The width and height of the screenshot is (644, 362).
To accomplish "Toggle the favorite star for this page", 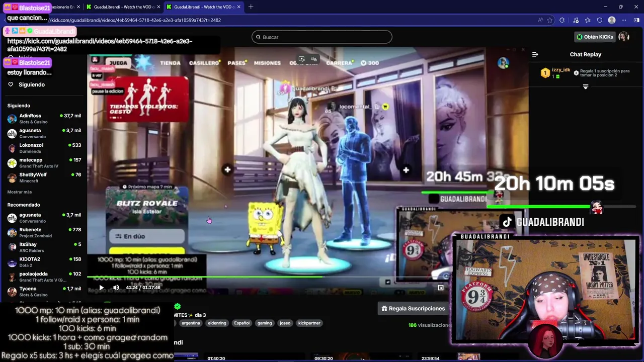I will tap(550, 20).
